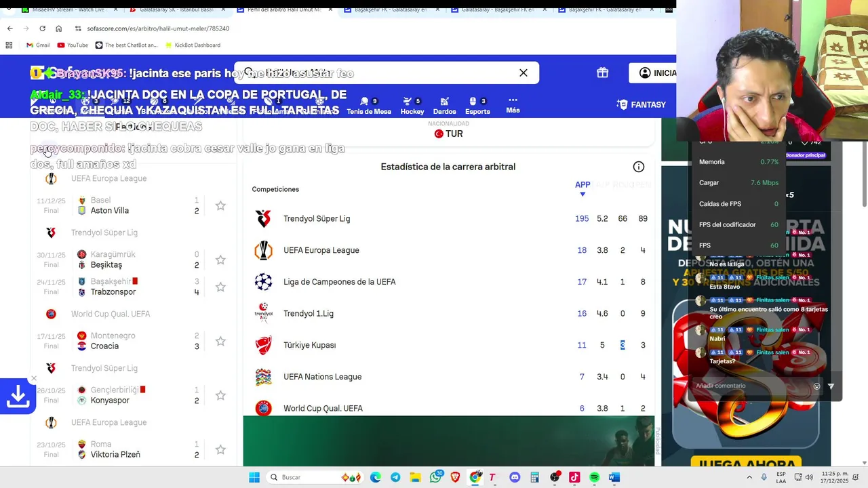Image resolution: width=868 pixels, height=488 pixels.
Task: Click UEFA Nations League logo
Action: (263, 377)
